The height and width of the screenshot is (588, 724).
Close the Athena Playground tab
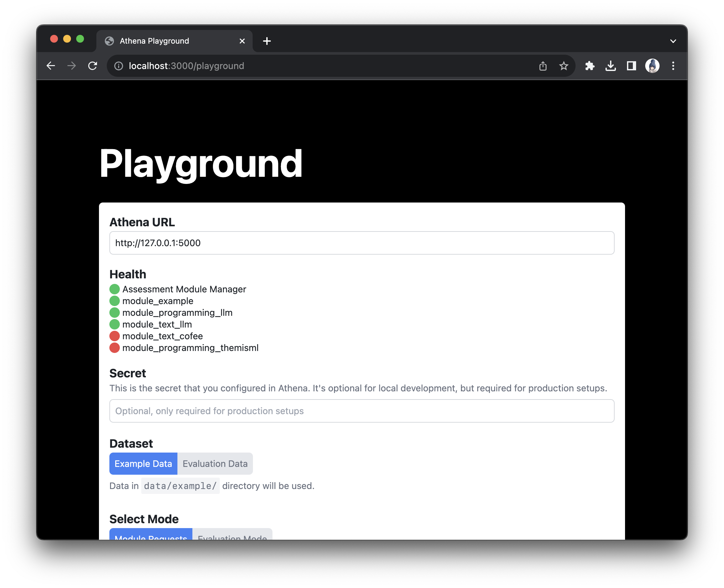point(242,41)
